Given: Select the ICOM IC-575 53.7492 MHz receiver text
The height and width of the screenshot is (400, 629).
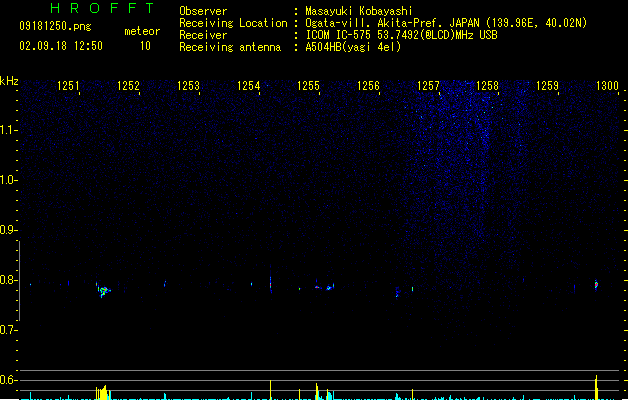Looking at the screenshot, I should [401, 35].
